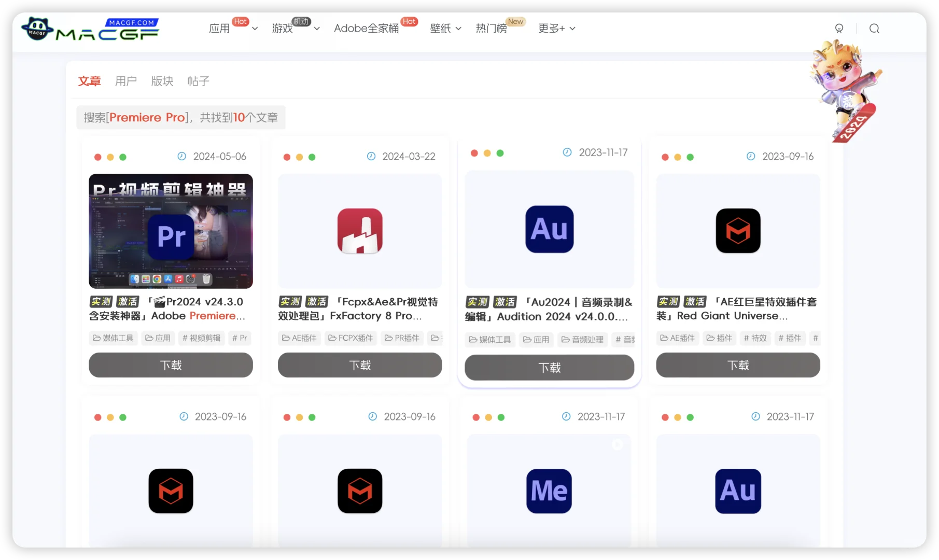
Task: Download the Pr2024 v24.3.0 package
Action: point(171,365)
